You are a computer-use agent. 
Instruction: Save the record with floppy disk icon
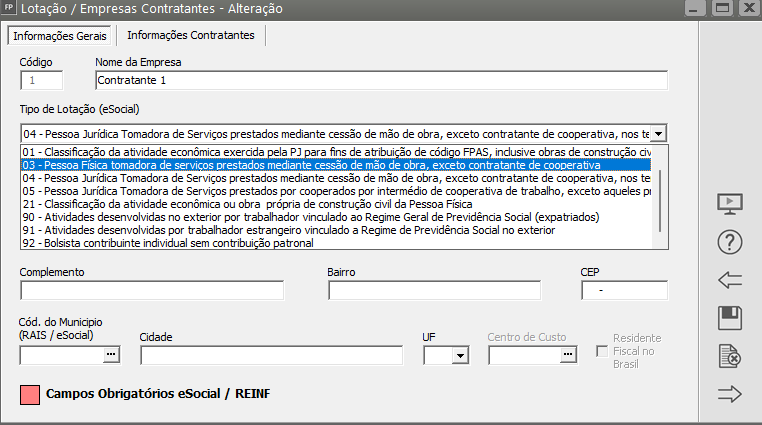(x=731, y=318)
